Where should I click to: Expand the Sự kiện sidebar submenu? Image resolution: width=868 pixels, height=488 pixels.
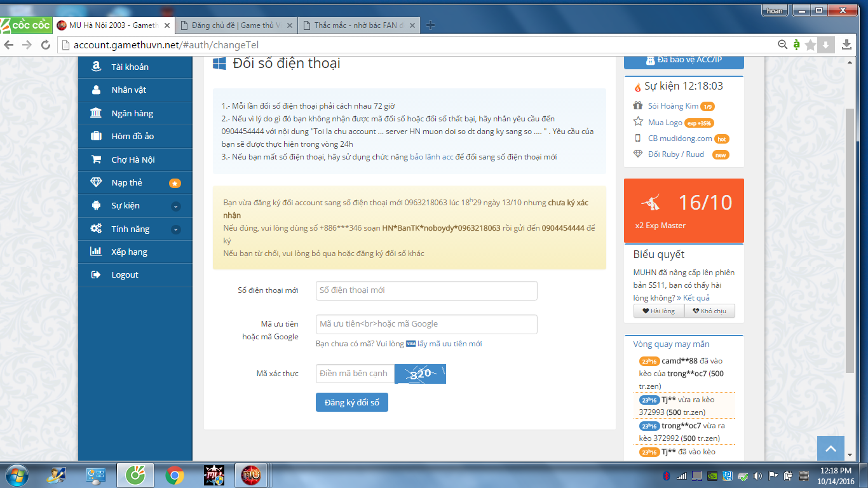pos(176,206)
